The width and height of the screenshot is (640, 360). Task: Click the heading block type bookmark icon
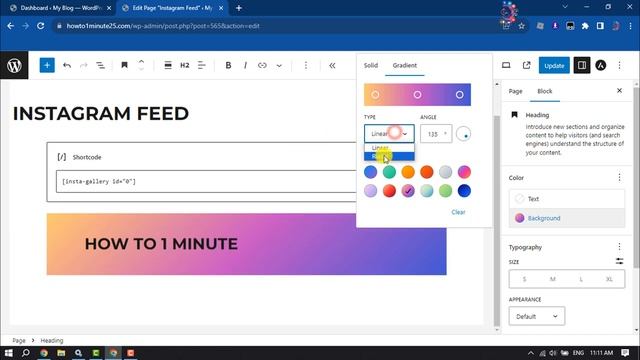click(x=124, y=65)
